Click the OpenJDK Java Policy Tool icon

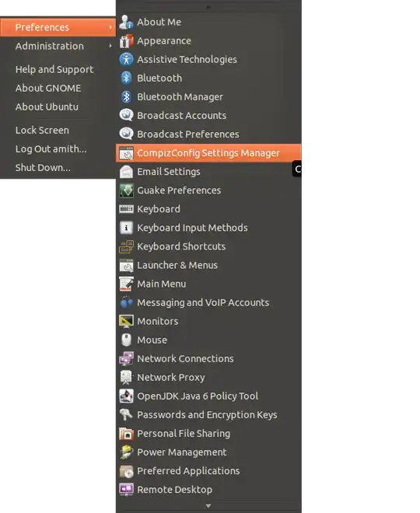click(x=126, y=396)
